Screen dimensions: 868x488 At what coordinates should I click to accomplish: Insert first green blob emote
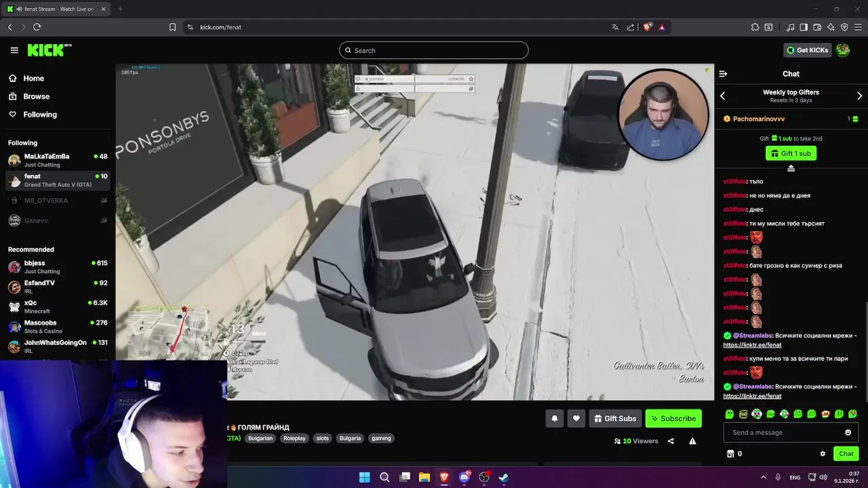pyautogui.click(x=730, y=414)
